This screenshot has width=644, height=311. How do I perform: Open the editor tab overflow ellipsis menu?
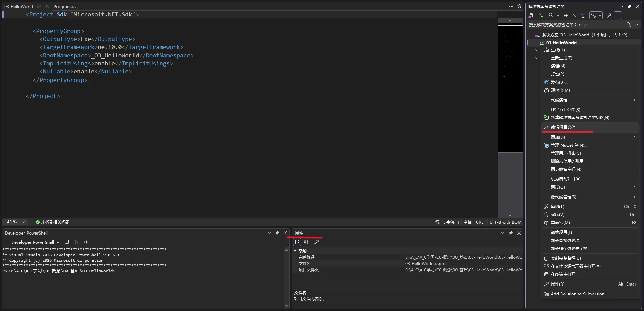[511, 6]
